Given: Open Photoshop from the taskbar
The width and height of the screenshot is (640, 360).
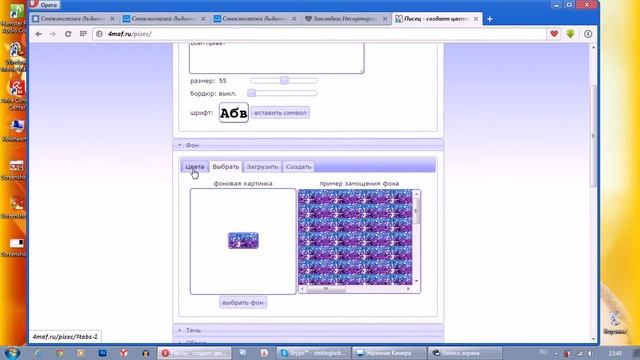Looking at the screenshot, I should pos(102,353).
